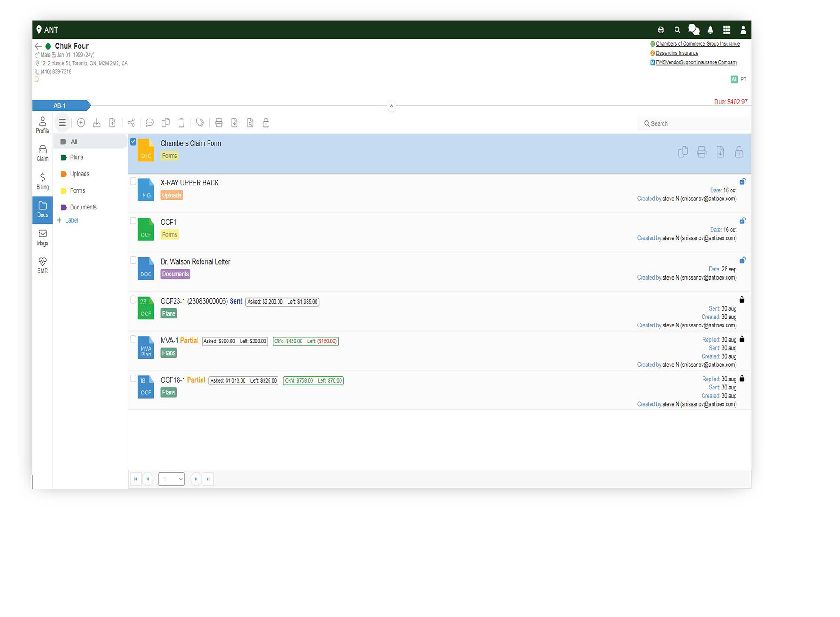The image size is (840, 617).
Task: Open the apps grid icon in header
Action: coord(727,30)
